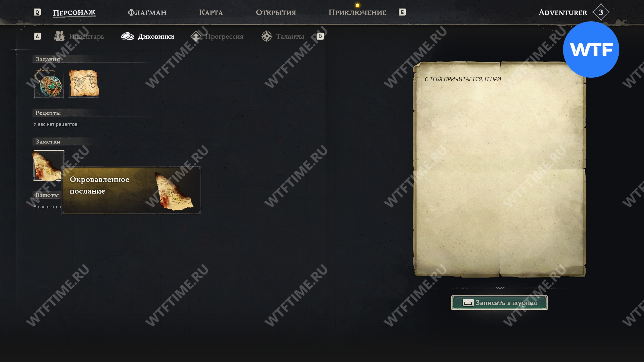The width and height of the screenshot is (644, 362).
Task: Go to the Открытия tab
Action: (x=276, y=12)
